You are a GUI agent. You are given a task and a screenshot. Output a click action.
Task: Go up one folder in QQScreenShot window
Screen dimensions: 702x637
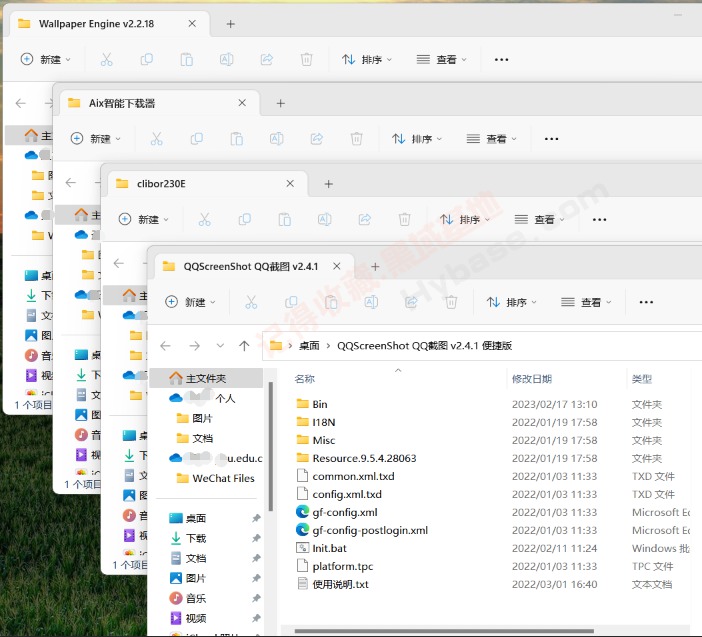[x=244, y=346]
